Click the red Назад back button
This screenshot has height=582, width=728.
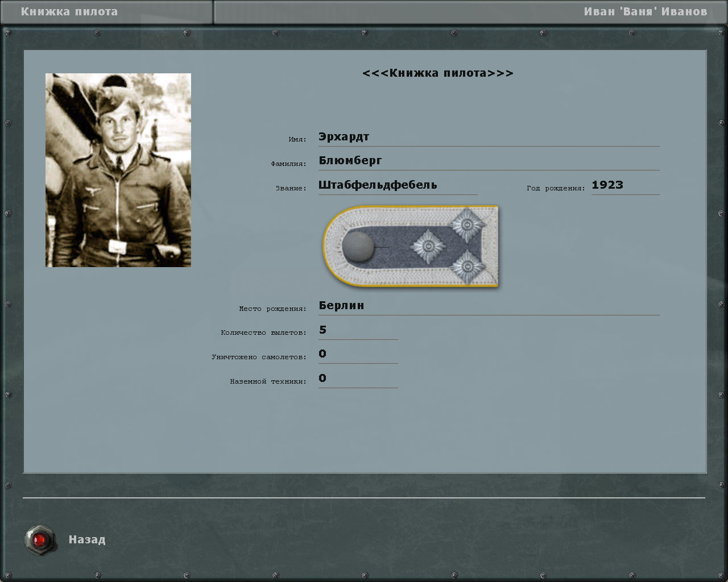(40, 540)
